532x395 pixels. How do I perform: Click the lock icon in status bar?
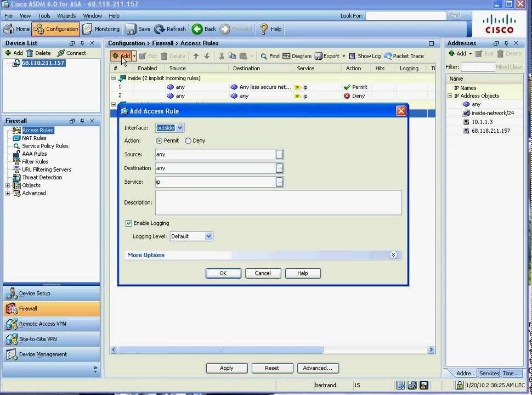[459, 385]
